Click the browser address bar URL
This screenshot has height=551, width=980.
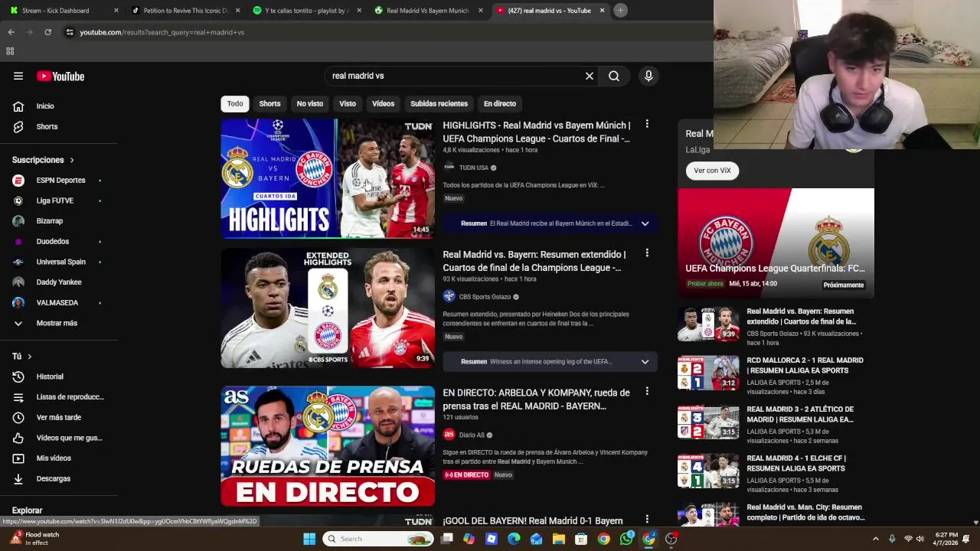pyautogui.click(x=162, y=32)
